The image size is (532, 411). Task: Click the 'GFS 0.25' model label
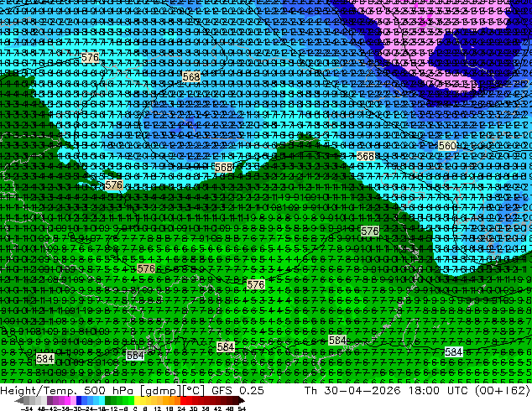tap(237, 390)
